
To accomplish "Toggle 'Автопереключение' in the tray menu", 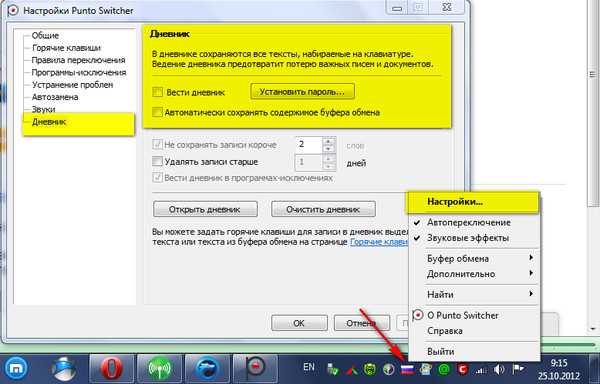I will click(474, 222).
